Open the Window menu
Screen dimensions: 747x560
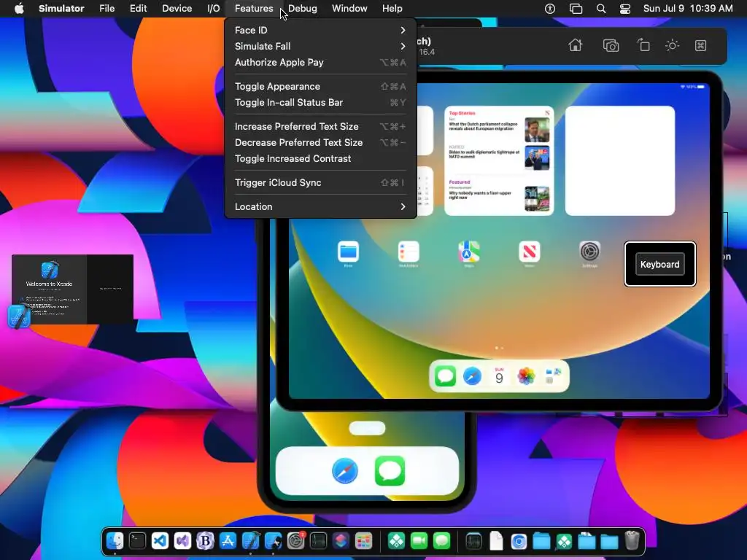point(349,9)
